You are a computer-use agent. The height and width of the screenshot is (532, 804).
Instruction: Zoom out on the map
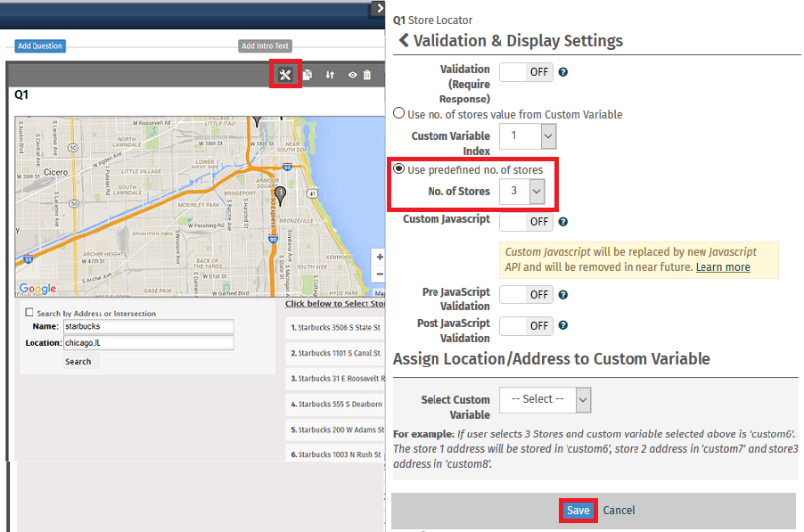pyautogui.click(x=380, y=274)
